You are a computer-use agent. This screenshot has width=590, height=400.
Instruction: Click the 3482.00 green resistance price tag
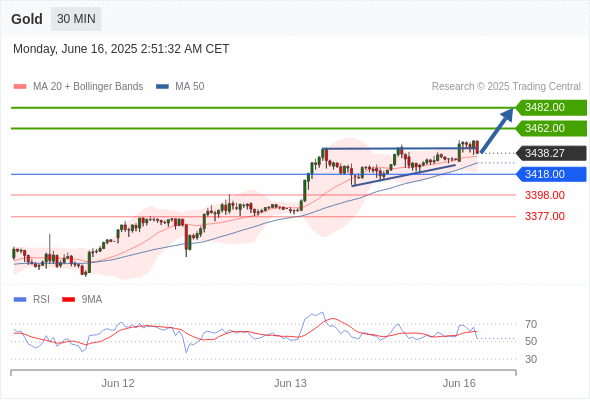click(551, 108)
